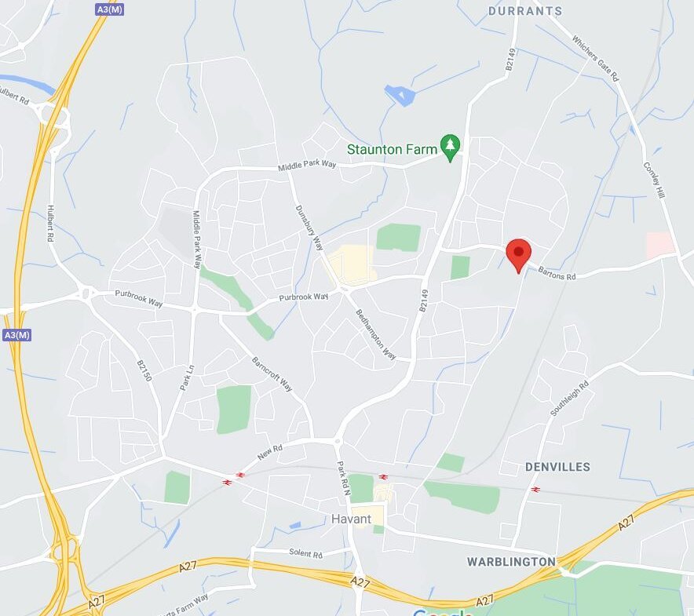694x616 pixels.
Task: Click the Solent Rd street label
Action: [x=306, y=552]
